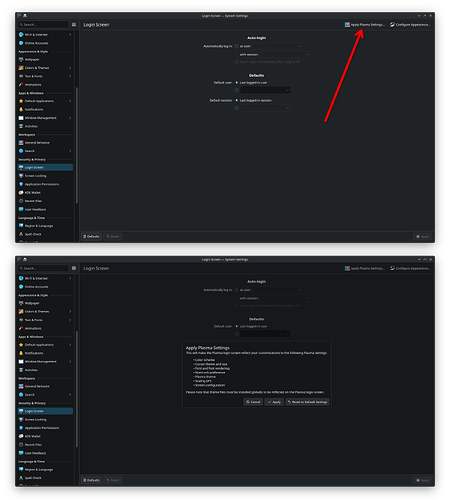Screen dimensions: 450x500
Task: Click KDE Wallet icon in top screenshot
Action: [21, 192]
